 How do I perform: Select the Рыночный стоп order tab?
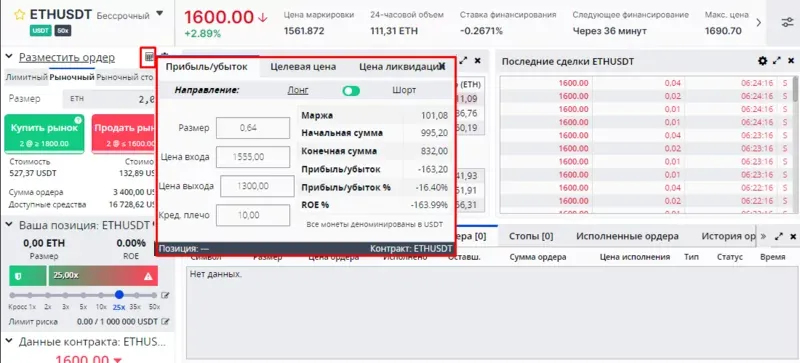pyautogui.click(x=124, y=78)
